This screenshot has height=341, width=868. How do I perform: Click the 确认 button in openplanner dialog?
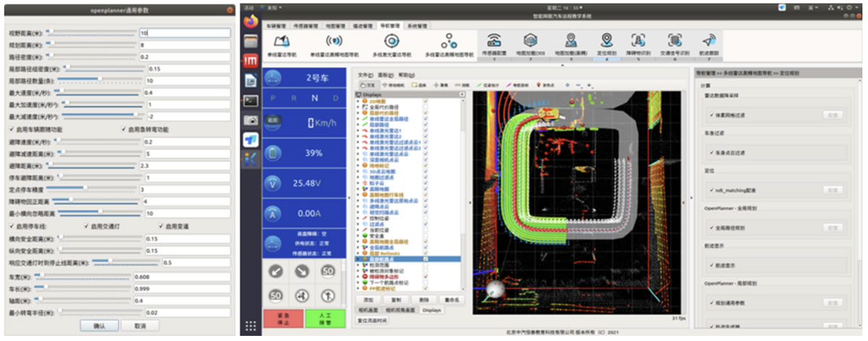(x=100, y=325)
